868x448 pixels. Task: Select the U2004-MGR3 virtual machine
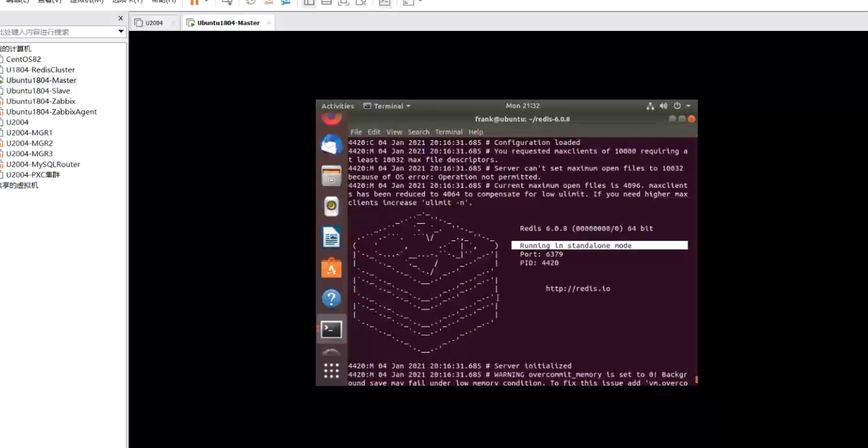(x=29, y=154)
